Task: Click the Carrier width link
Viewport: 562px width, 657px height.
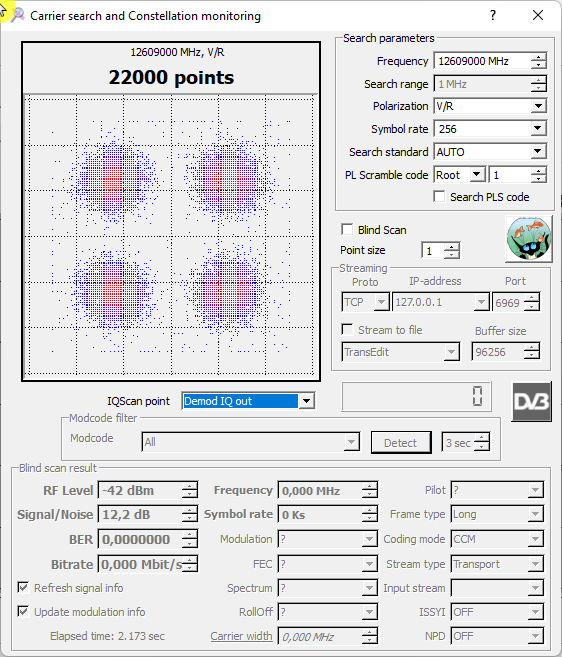Action: tap(241, 636)
